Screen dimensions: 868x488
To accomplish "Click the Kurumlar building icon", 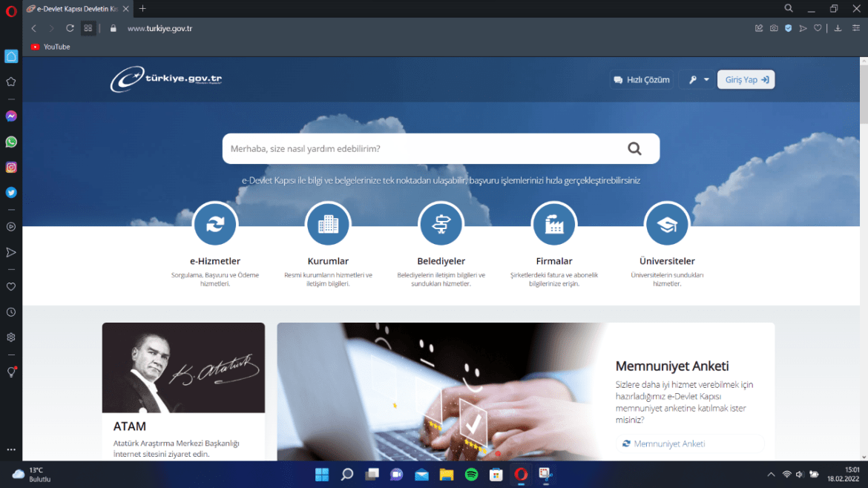I will (x=328, y=224).
